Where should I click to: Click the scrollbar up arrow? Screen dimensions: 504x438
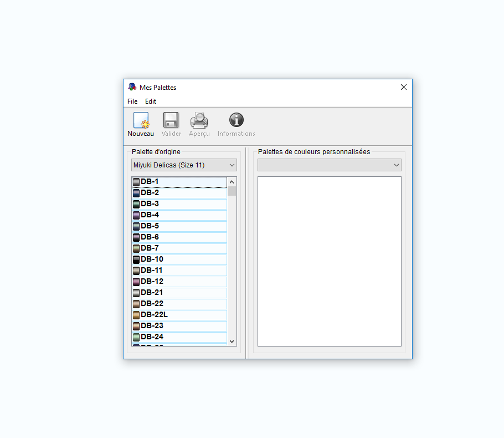coord(232,181)
